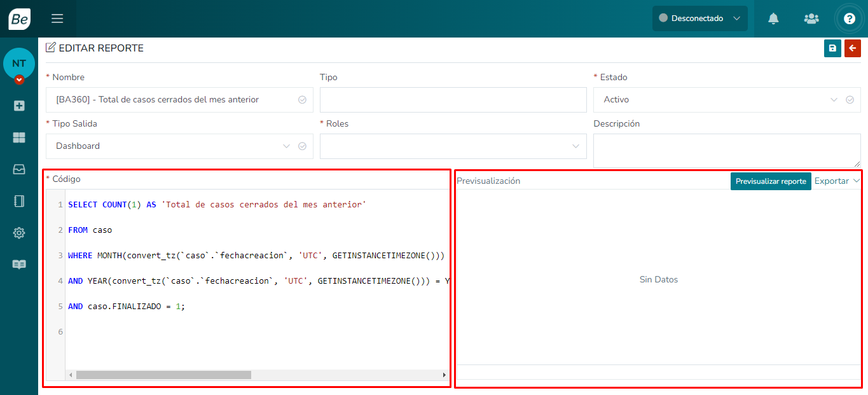Open the notifications bell
Viewport: 868px width, 395px height.
(x=773, y=18)
